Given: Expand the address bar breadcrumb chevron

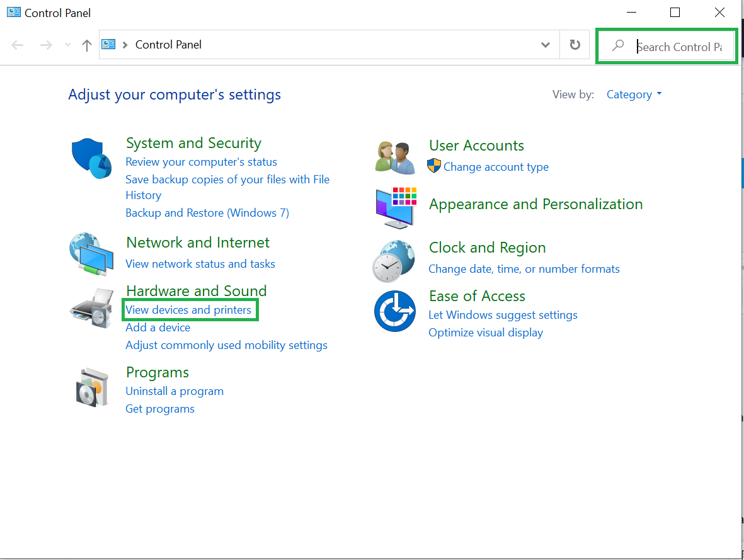Looking at the screenshot, I should tap(125, 45).
